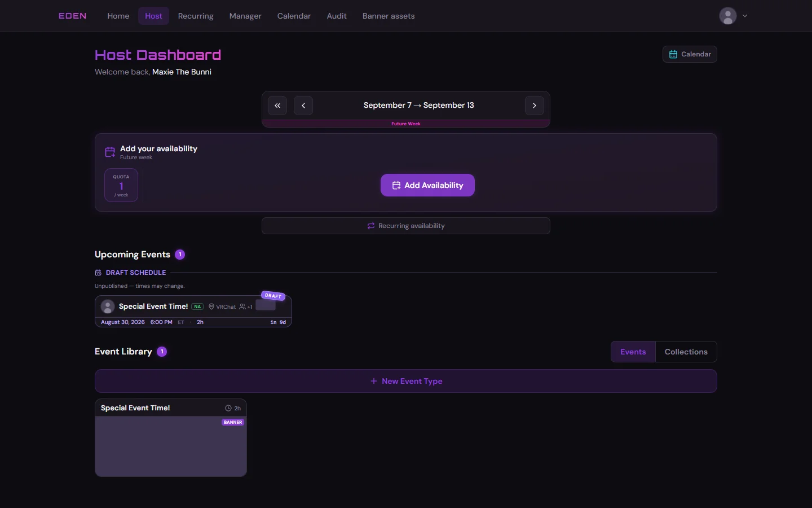The image size is (812, 508).
Task: Click the Maxie The Bunni name
Action: click(182, 72)
